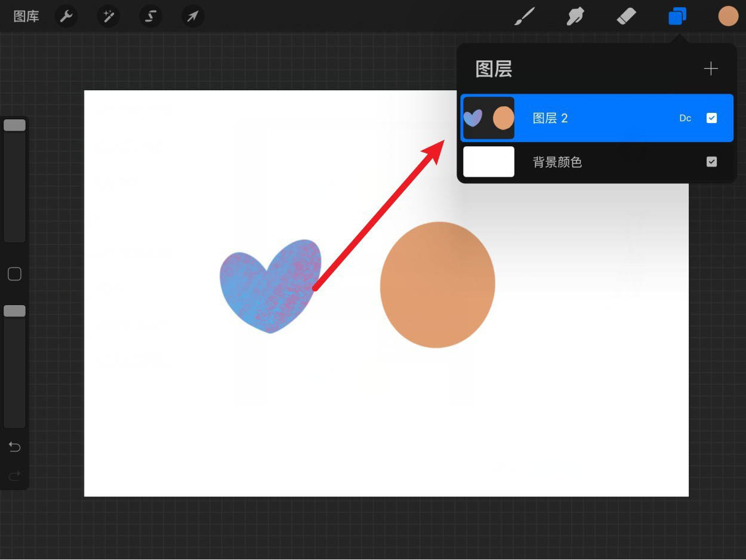Select the Smudge tool
Image resolution: width=746 pixels, height=560 pixels.
[575, 17]
